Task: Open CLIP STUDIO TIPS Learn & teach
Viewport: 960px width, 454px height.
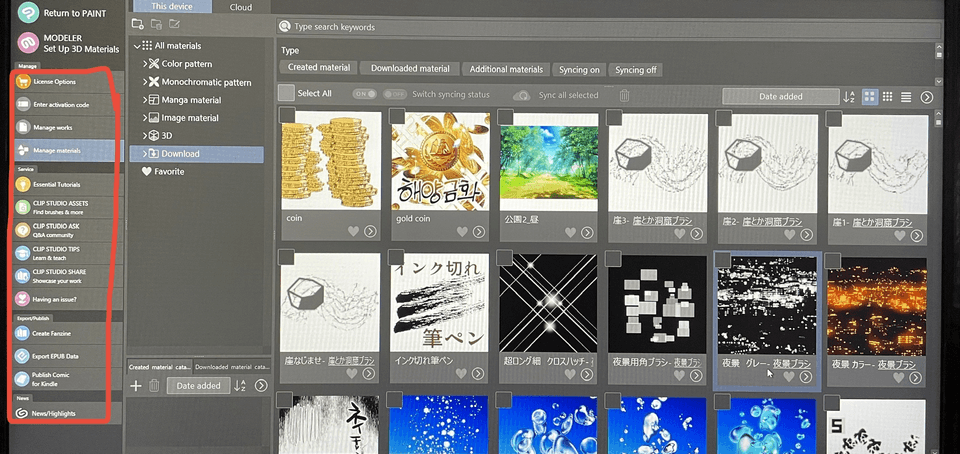Action: [x=67, y=253]
